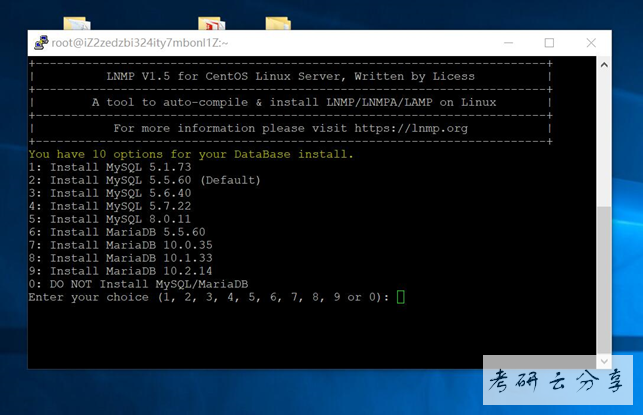
Task: Select the middle desktop folder with red file
Action: pos(211,23)
